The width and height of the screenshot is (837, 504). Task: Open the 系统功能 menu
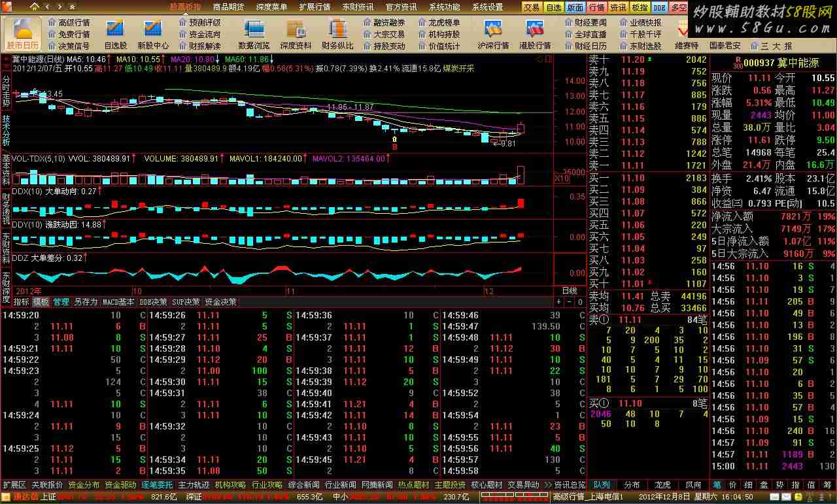444,7
